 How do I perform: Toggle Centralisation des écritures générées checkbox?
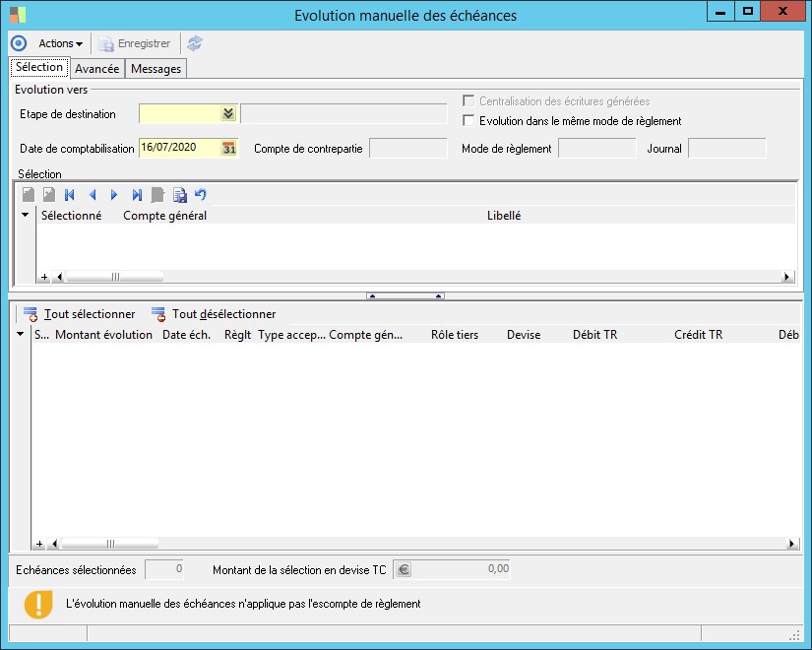tap(468, 100)
